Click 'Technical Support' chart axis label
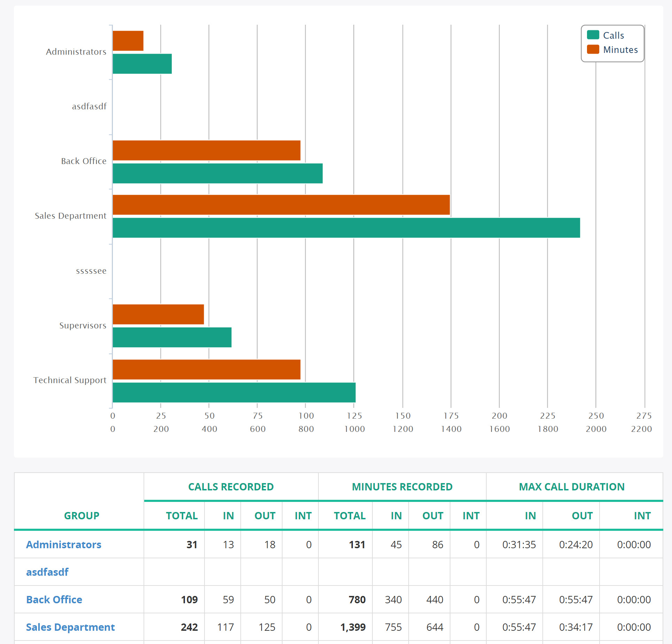The width and height of the screenshot is (672, 644). tap(70, 380)
